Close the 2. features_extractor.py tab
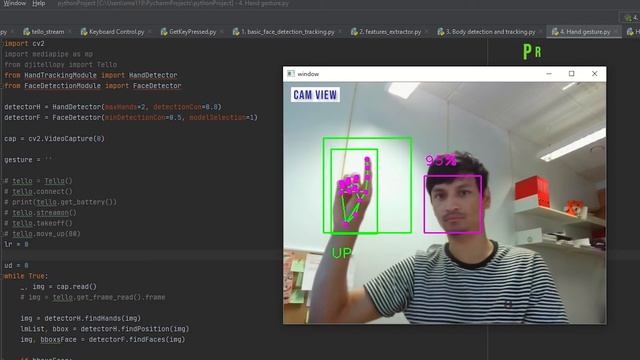640x360 pixels. pyautogui.click(x=427, y=31)
